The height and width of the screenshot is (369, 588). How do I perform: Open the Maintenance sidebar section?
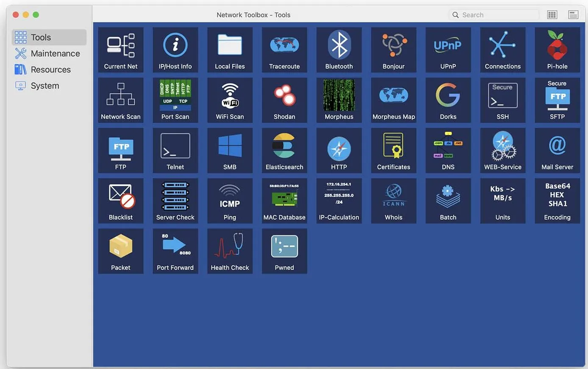55,53
